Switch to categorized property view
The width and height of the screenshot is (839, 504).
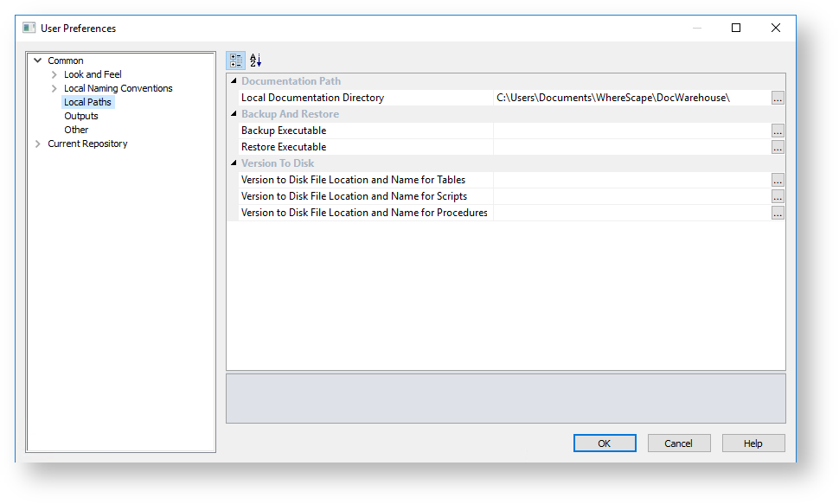pos(236,61)
